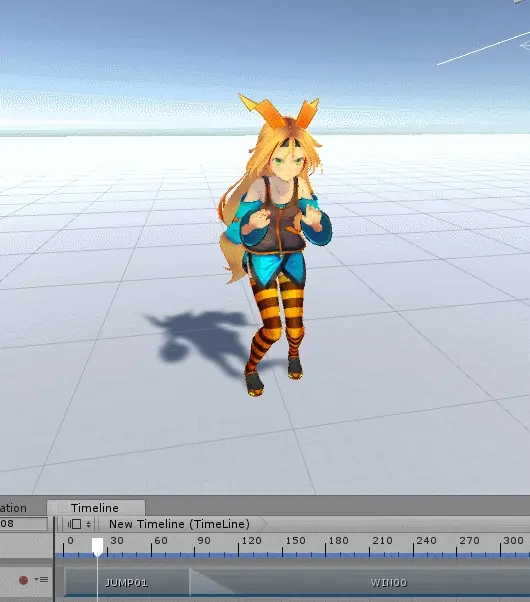Open the timeline edit mode dropdown
Viewport: 530px width, 602px height.
80,524
